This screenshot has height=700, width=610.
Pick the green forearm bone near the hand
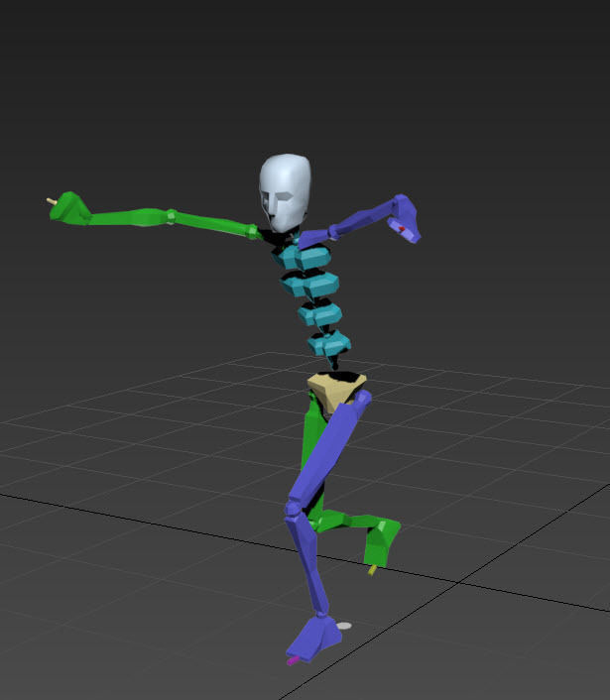[130, 217]
